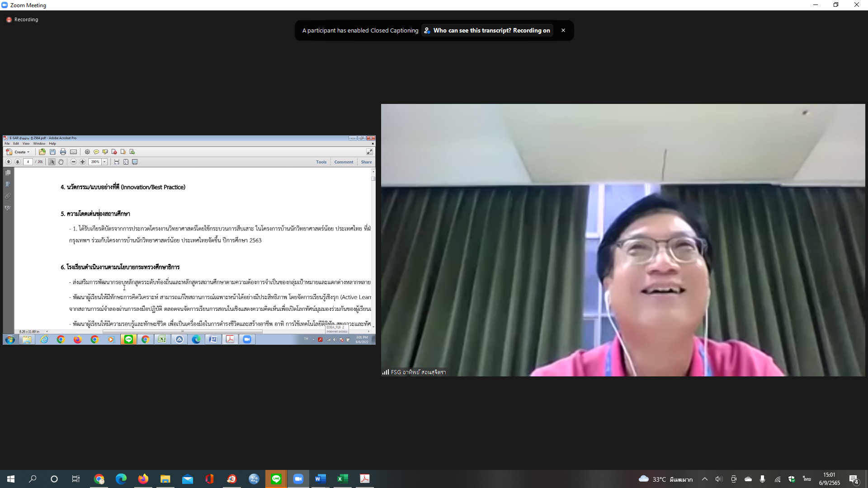Click the Recording indicator label
The width and height of the screenshot is (868, 488).
click(26, 19)
